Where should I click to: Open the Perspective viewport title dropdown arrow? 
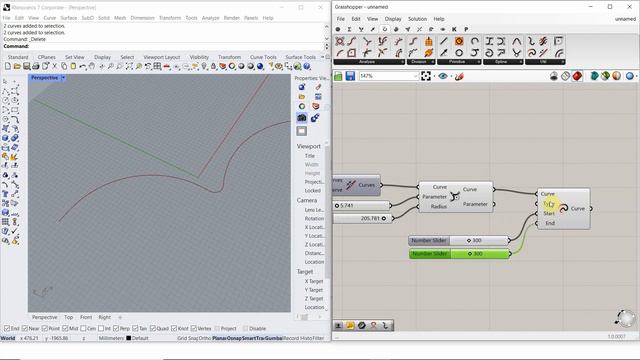coord(63,78)
